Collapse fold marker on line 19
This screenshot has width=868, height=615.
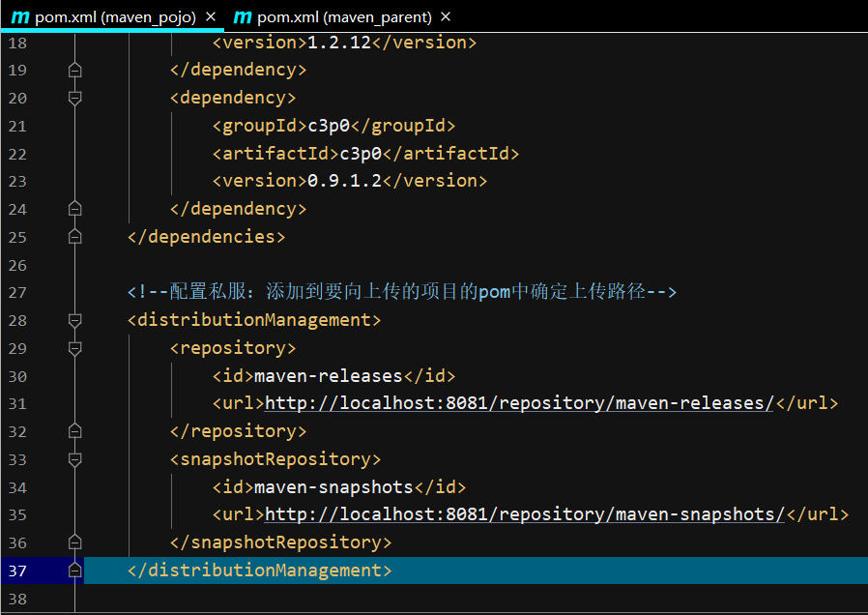pos(74,71)
